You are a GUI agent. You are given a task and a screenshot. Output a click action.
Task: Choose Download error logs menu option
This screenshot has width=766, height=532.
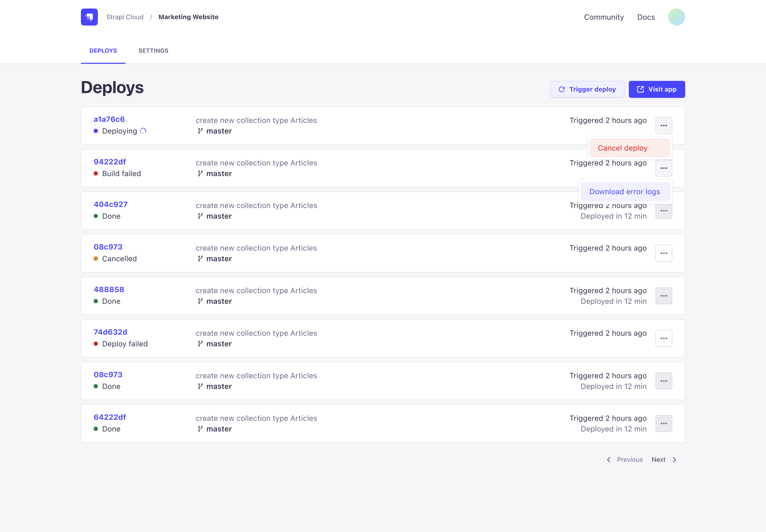(x=625, y=192)
